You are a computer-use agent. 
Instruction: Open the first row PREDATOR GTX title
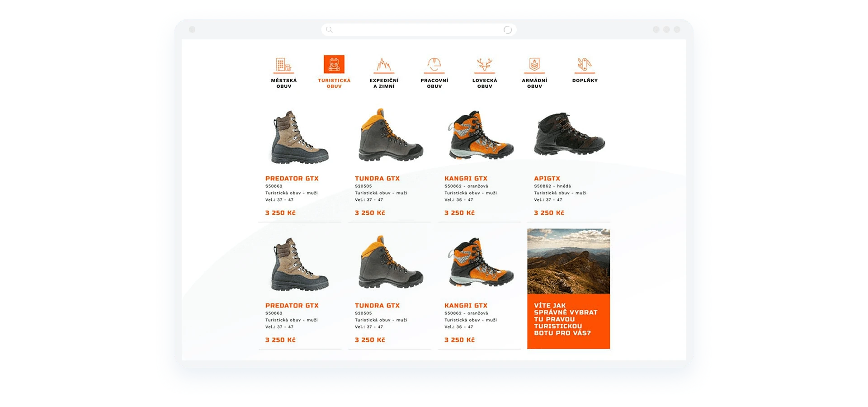click(x=292, y=179)
